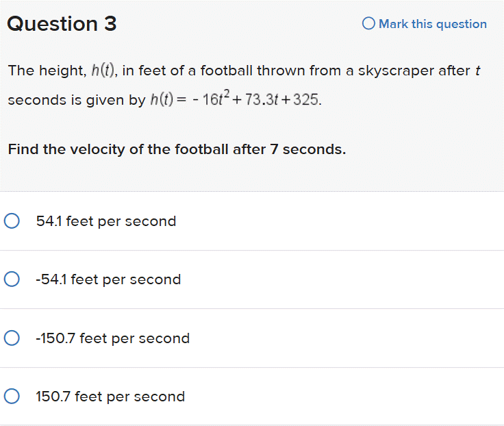Click the words "seconds is given by"
Screen dimensions: 504x426
coord(76,100)
